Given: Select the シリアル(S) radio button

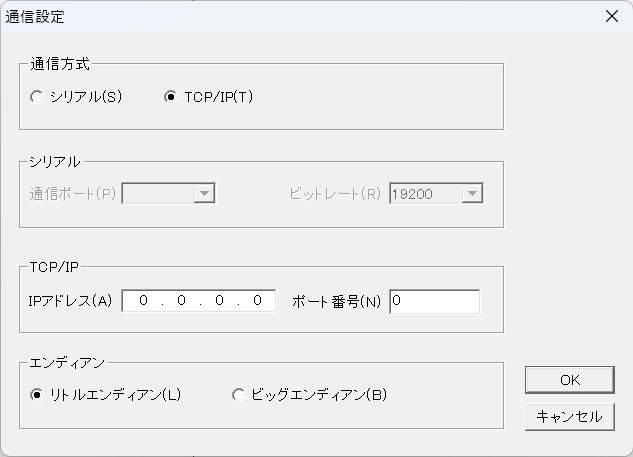Looking at the screenshot, I should 38,97.
